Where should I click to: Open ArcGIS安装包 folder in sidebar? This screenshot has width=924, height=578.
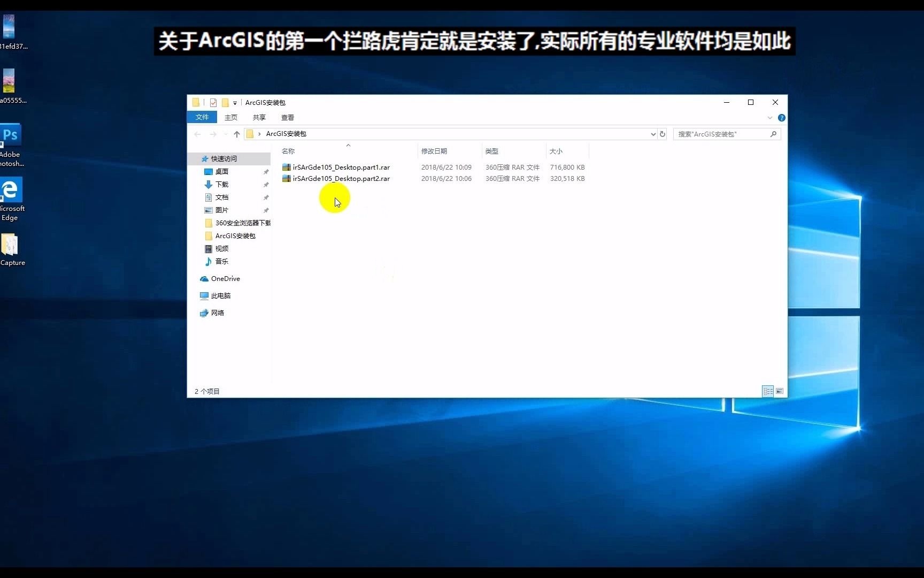235,236
